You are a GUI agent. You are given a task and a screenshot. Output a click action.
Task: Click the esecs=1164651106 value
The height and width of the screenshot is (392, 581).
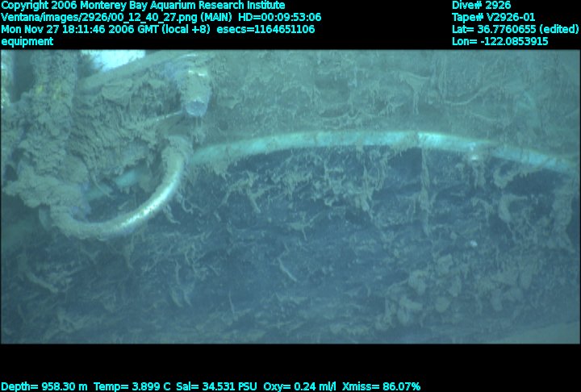tap(265, 29)
